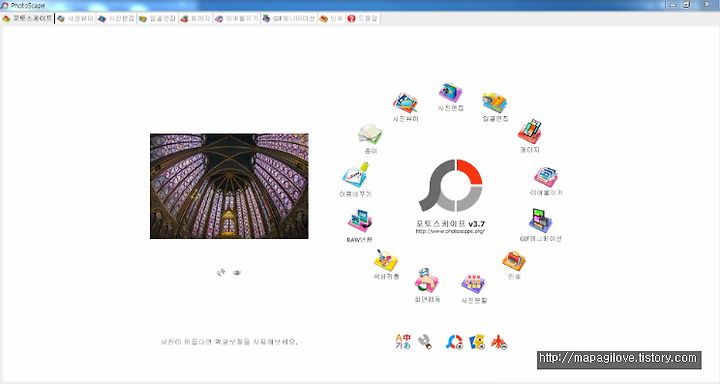
Task: Switch to the 일괄편집 tab in the top bar
Action: (157, 18)
